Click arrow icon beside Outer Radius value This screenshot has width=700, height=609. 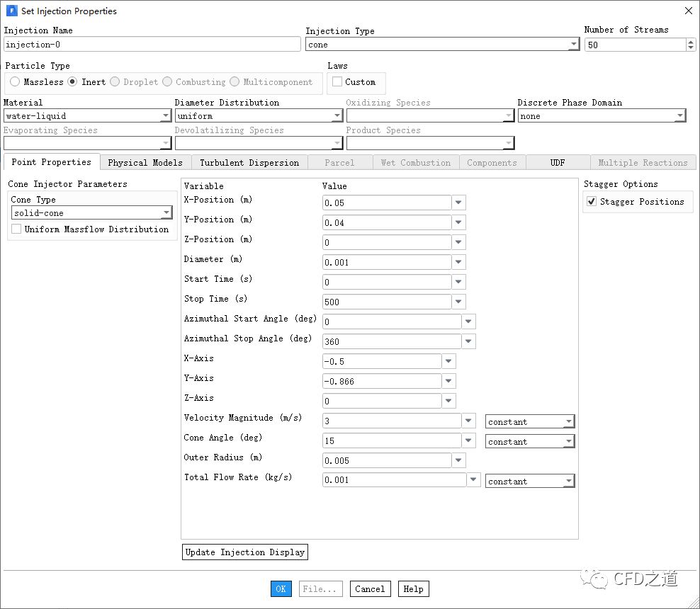pos(459,461)
